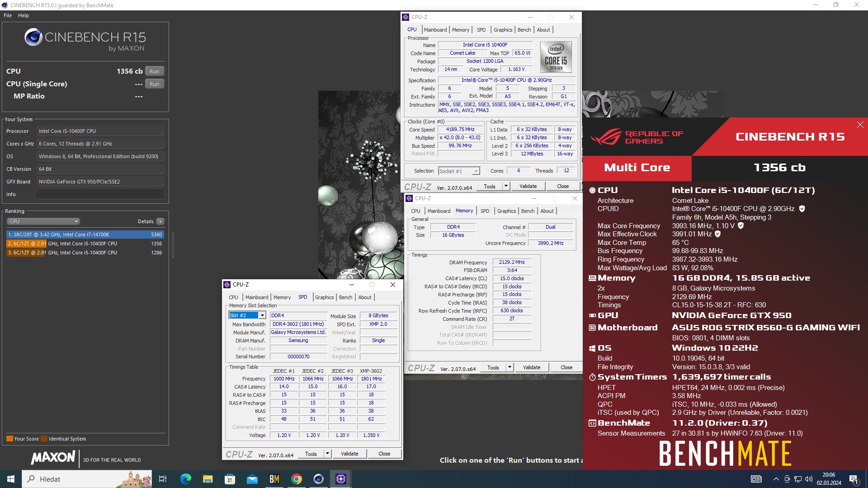The height and width of the screenshot is (488, 868).
Task: Click the Cinebench title bar app icon
Action: coord(5,5)
